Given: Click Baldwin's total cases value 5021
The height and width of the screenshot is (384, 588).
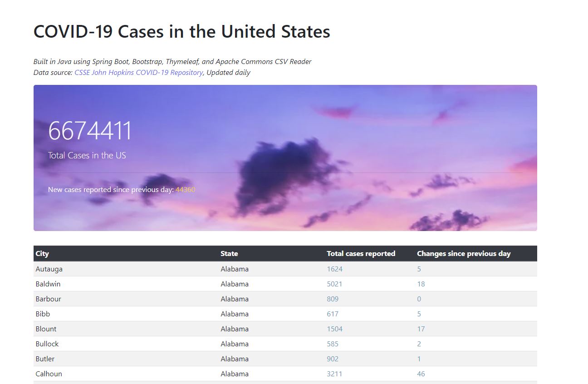Looking at the screenshot, I should click(335, 284).
